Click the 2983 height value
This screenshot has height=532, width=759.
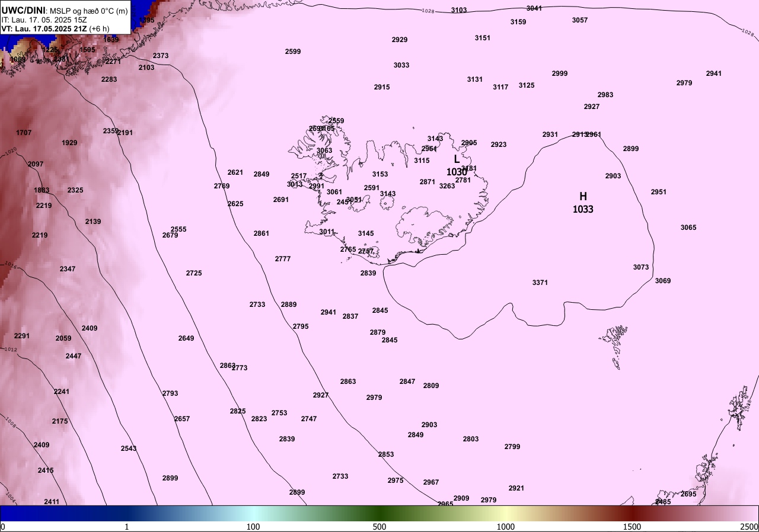pos(605,95)
